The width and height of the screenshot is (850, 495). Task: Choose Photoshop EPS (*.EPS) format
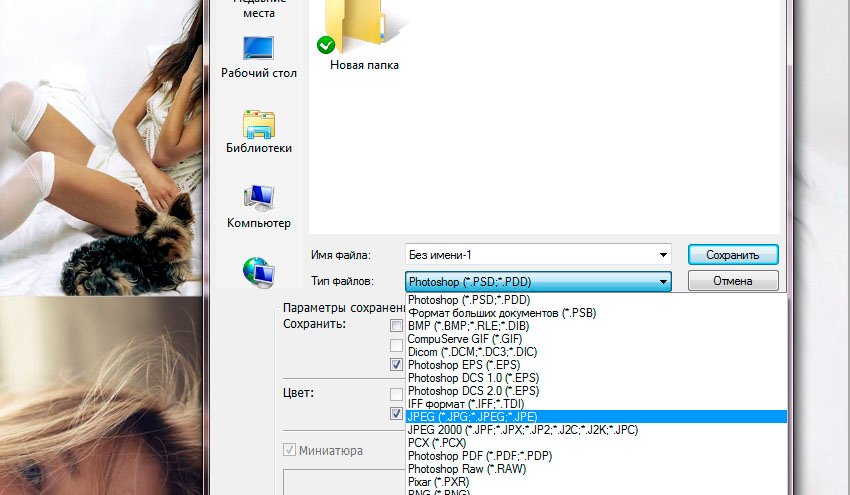tap(596, 365)
